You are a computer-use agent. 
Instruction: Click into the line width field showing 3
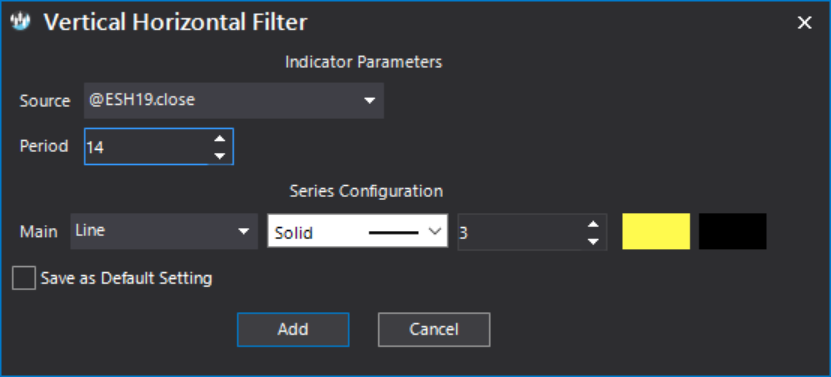click(x=520, y=232)
